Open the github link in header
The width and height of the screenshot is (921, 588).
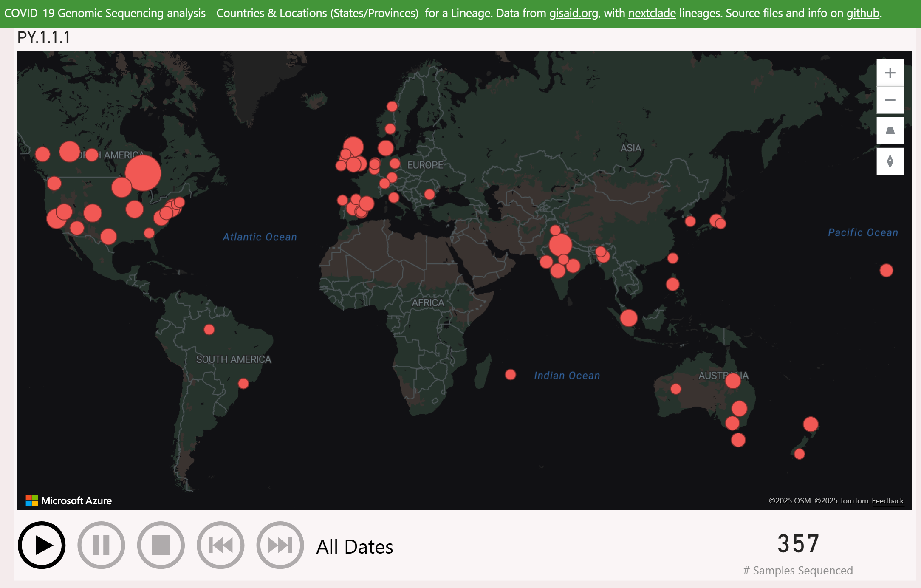click(862, 13)
